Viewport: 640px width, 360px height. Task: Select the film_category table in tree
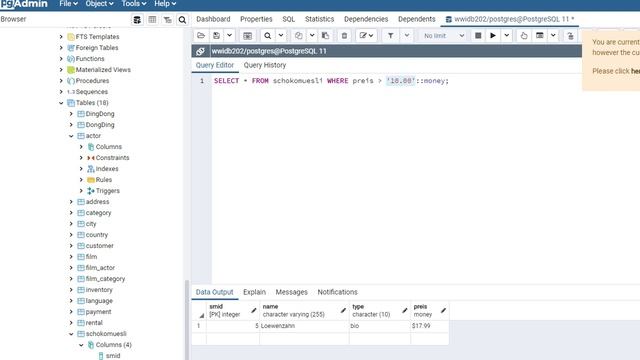tap(105, 279)
